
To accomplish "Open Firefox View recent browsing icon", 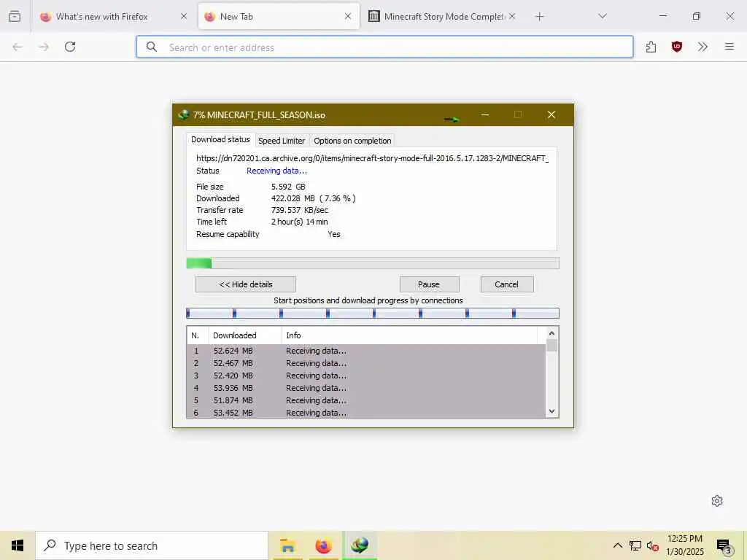I will coord(15,16).
